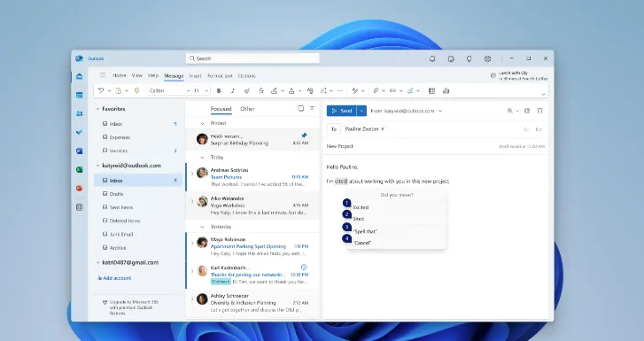Open the Calendar icon in left sidebar
Image resolution: width=644 pixels, height=341 pixels.
pos(79,95)
